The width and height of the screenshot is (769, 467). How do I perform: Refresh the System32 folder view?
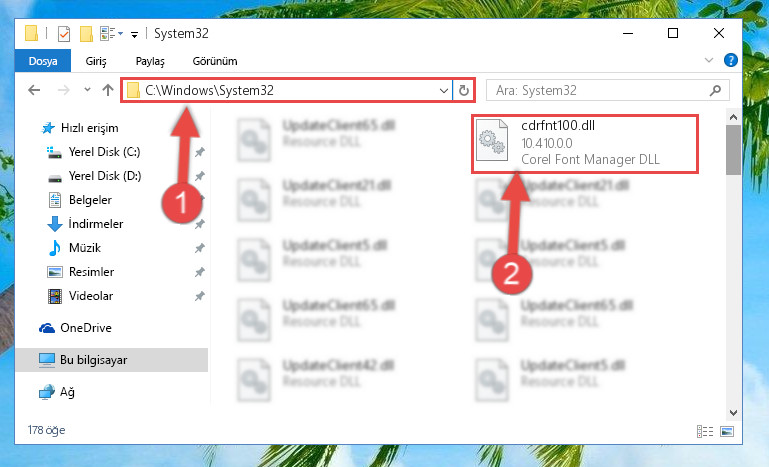coord(463,90)
